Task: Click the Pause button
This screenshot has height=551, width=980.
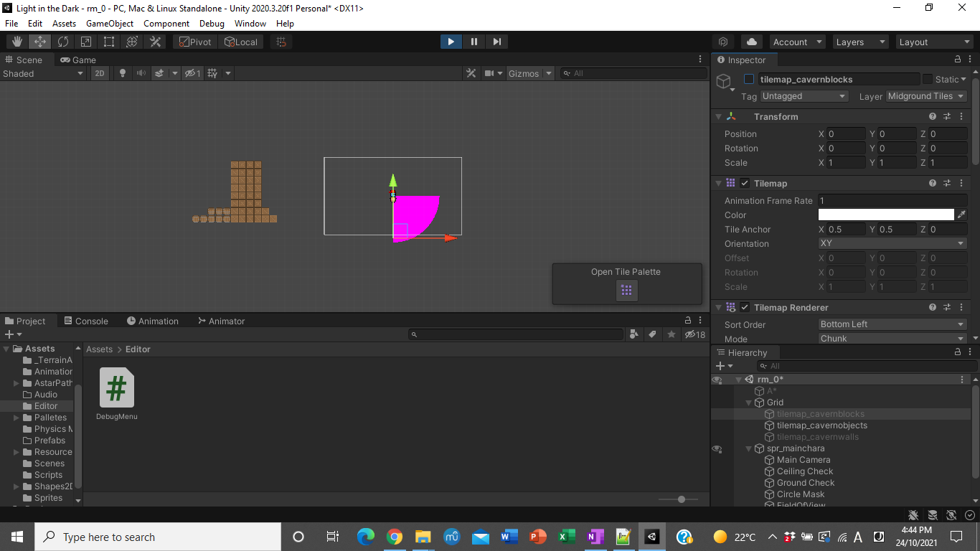Action: click(473, 42)
